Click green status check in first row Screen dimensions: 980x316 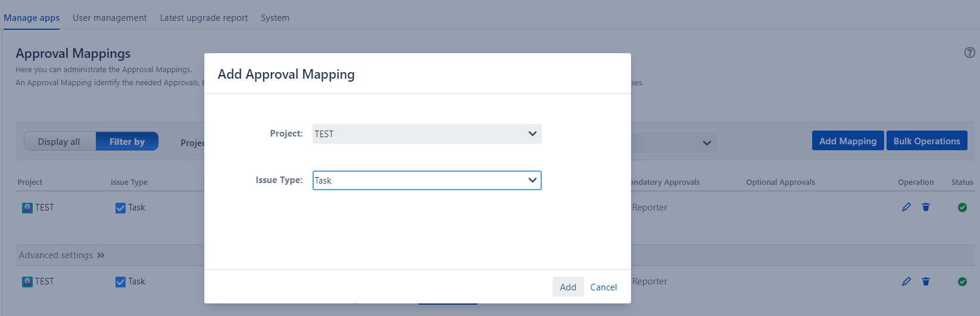(x=962, y=207)
